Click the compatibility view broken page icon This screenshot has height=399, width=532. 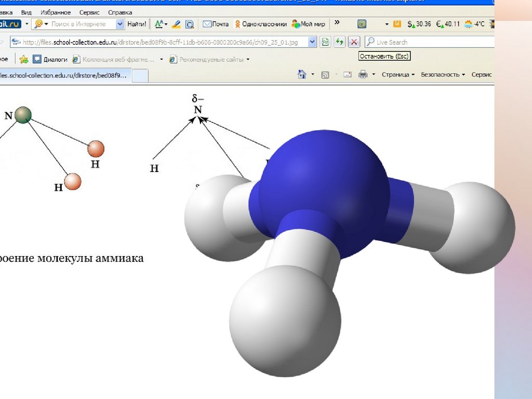click(x=326, y=42)
